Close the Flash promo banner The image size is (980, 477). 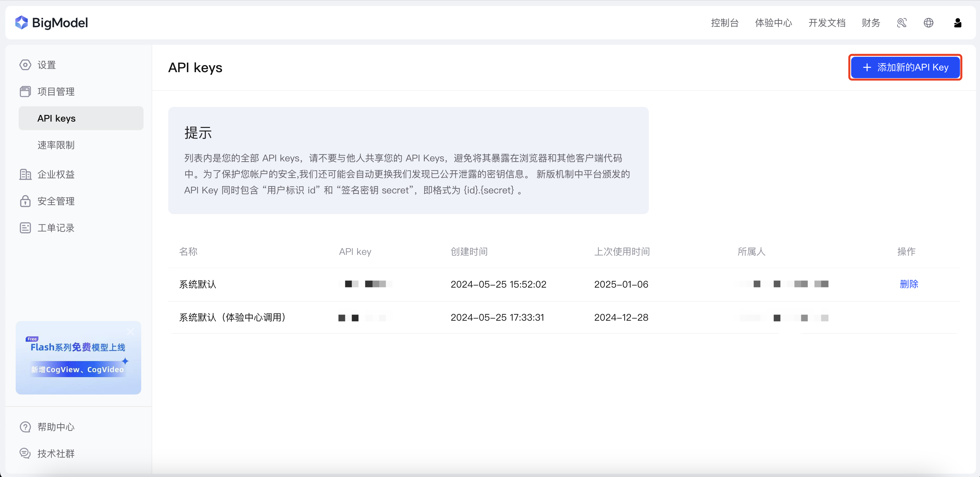pyautogui.click(x=131, y=332)
